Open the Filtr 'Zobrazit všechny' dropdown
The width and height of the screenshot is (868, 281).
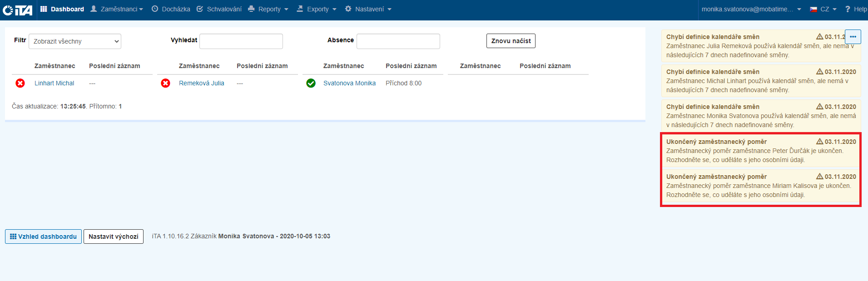coord(75,41)
